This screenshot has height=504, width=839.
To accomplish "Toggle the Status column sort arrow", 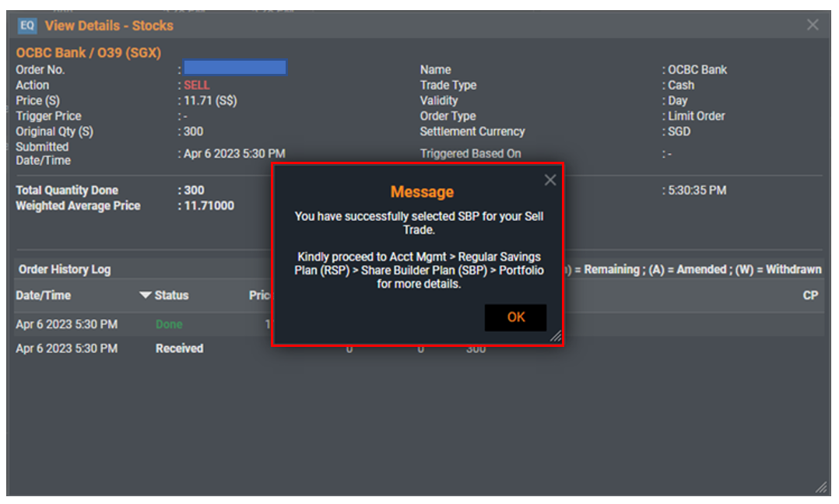I will pos(145,295).
